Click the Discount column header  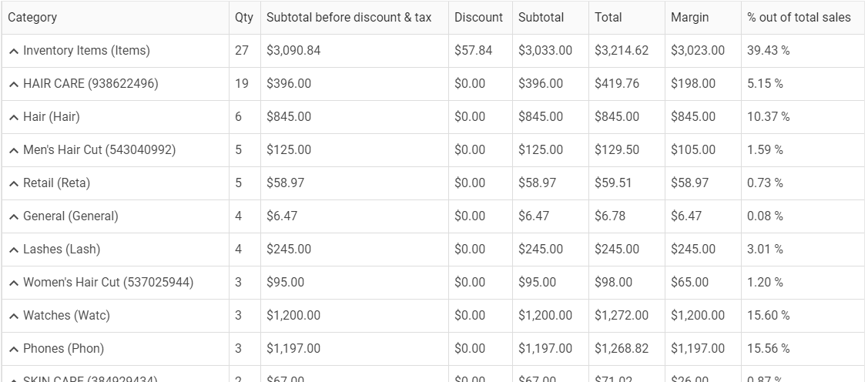click(478, 17)
